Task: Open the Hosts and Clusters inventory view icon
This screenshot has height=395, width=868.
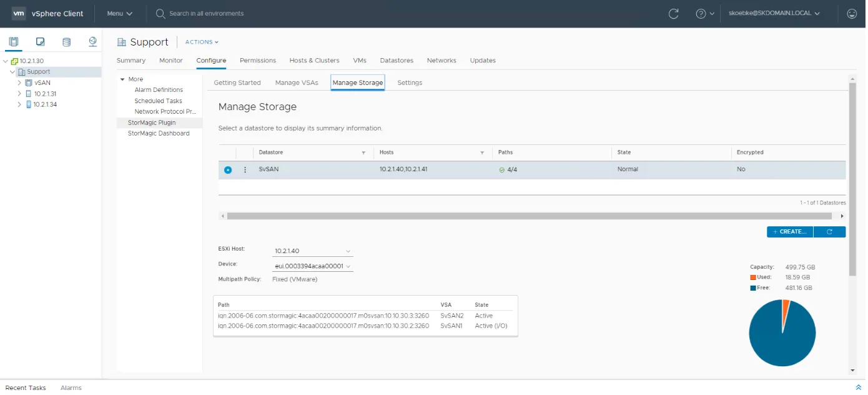Action: coord(14,42)
